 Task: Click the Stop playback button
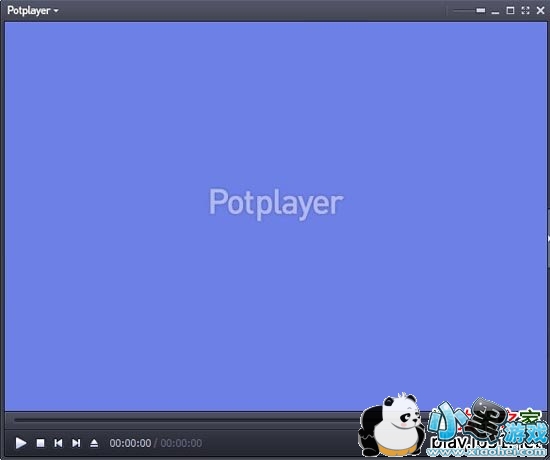(x=40, y=443)
